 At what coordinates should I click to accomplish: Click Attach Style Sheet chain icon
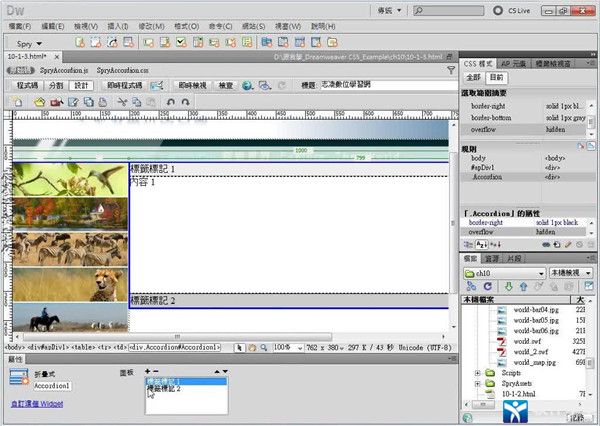tap(546, 244)
